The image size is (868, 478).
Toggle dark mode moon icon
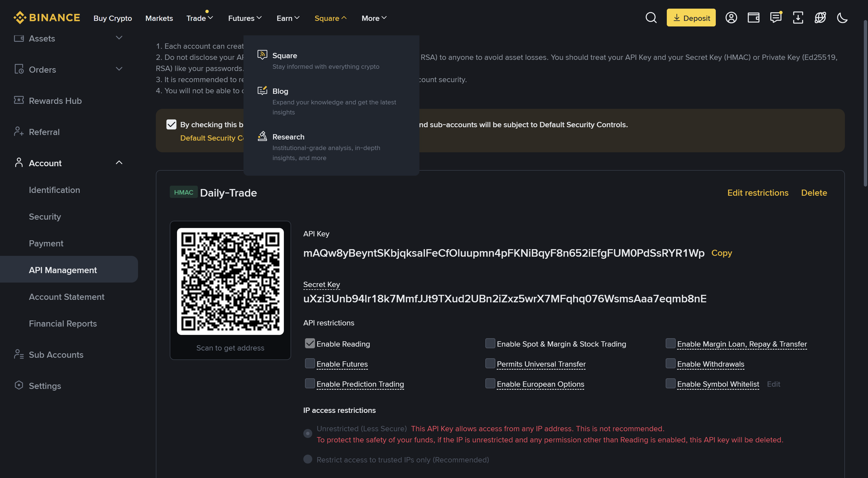coord(842,18)
